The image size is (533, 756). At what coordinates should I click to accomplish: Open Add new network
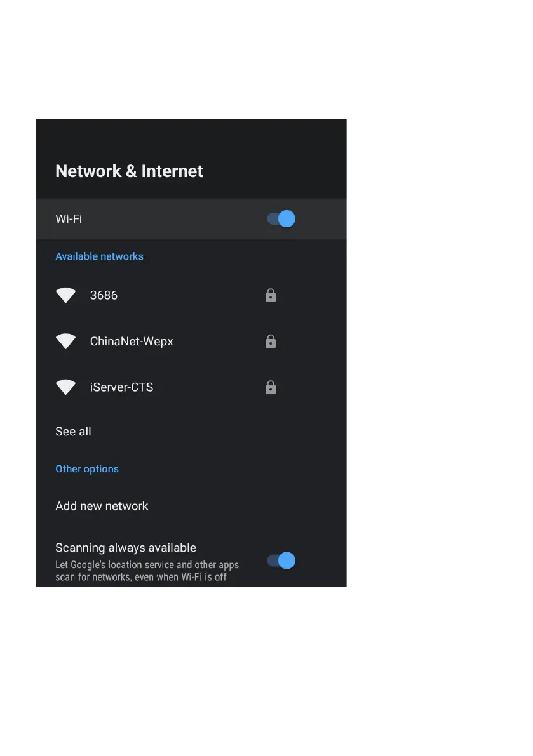102,506
